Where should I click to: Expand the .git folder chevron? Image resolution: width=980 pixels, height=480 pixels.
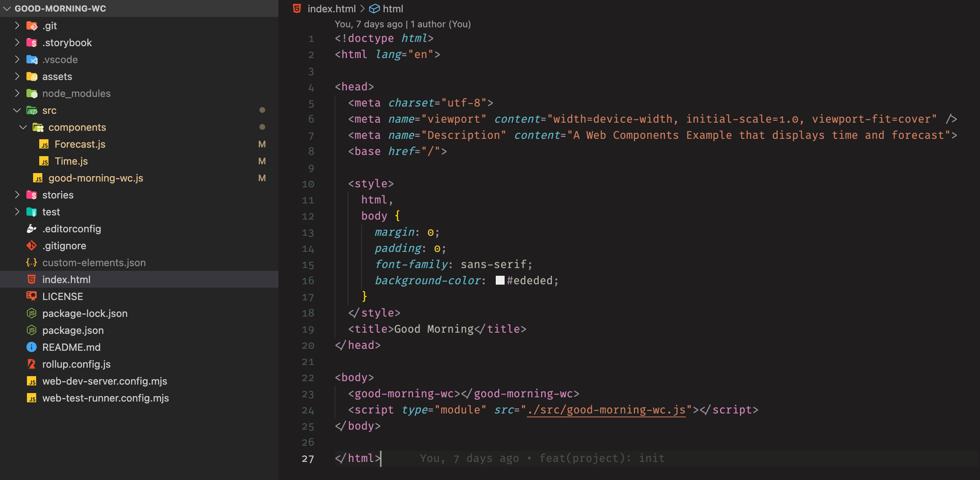[x=17, y=26]
